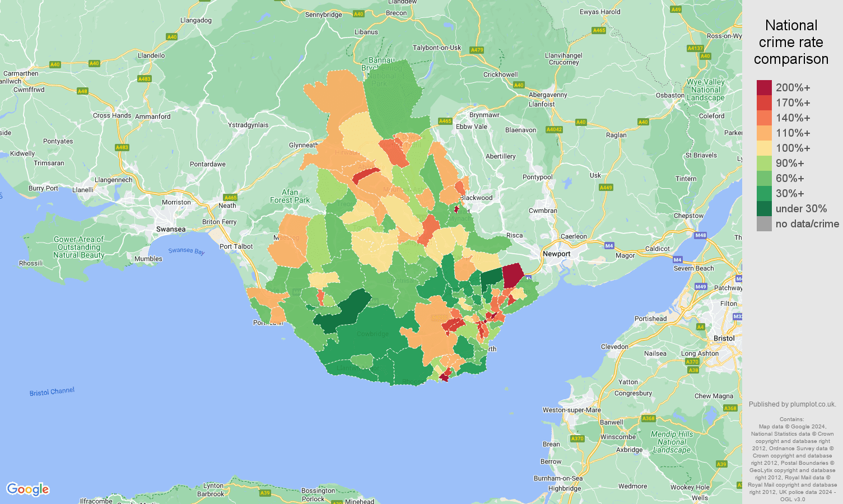Screen dimensions: 843x504
Task: Click the Brecon label at the top
Action: tap(397, 13)
